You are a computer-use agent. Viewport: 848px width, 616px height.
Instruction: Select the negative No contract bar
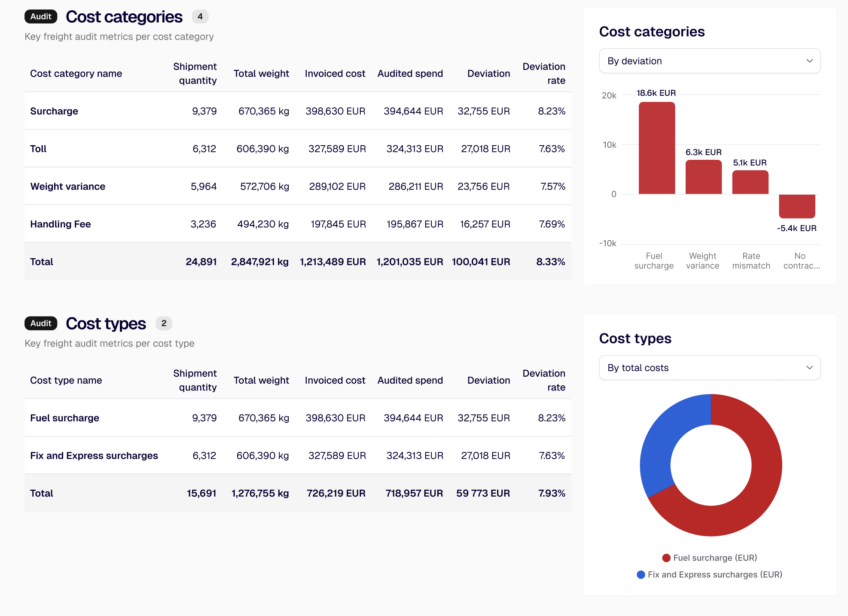point(797,206)
